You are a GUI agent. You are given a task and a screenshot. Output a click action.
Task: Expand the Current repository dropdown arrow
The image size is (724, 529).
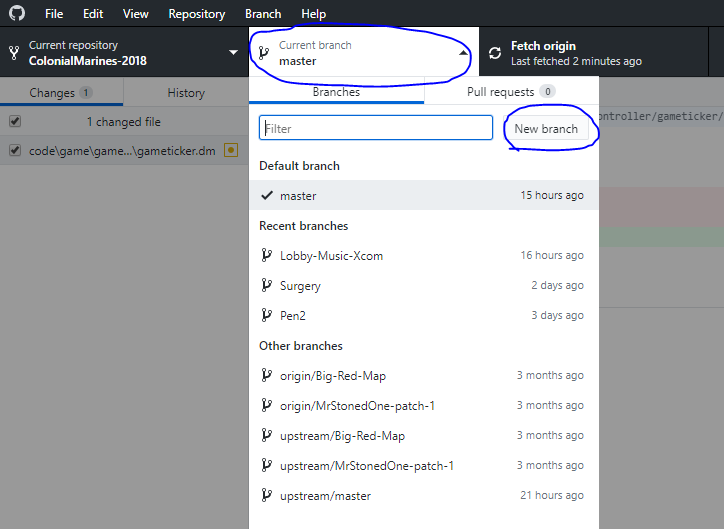[234, 53]
